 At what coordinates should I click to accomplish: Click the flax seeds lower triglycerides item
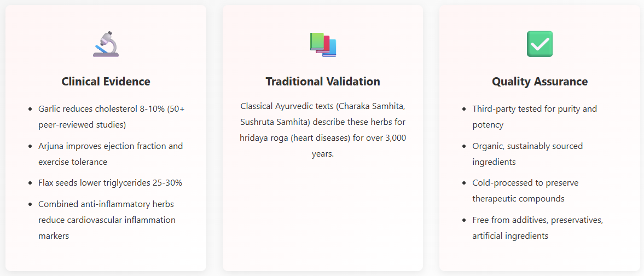[110, 183]
